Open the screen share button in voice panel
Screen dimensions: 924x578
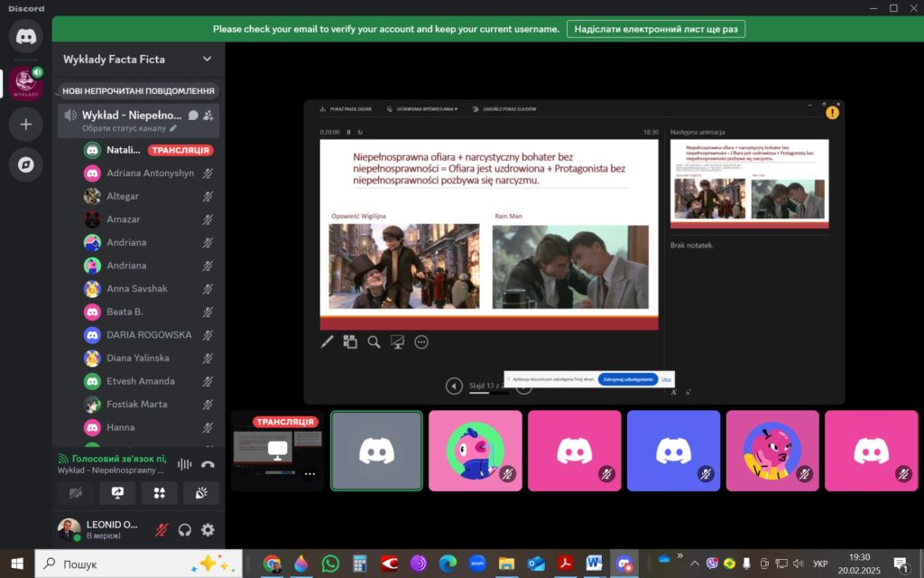[117, 492]
